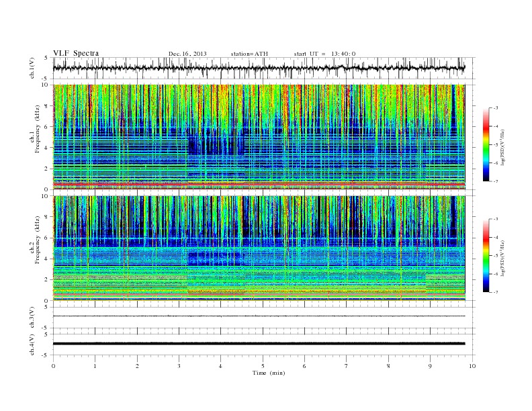Click time axis tick label "7"
The image size is (532, 411).
(x=347, y=366)
